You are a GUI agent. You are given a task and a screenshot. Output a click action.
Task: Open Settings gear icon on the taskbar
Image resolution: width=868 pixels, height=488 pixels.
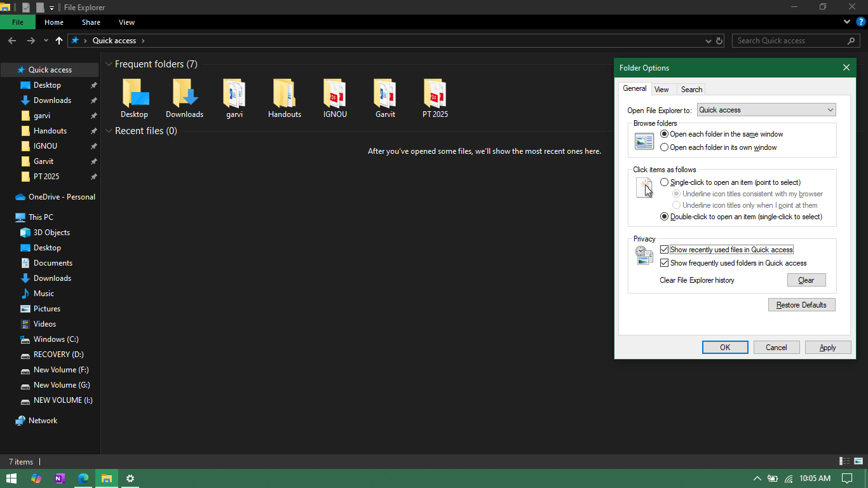(130, 478)
